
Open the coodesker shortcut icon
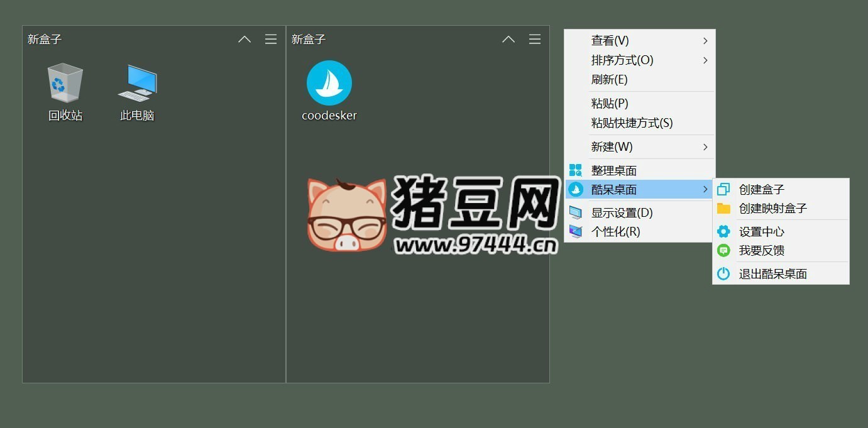click(x=329, y=82)
